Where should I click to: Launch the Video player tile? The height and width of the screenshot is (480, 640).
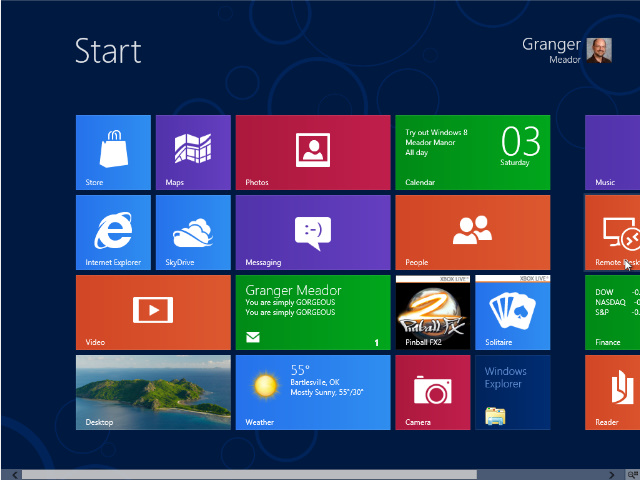coord(153,312)
